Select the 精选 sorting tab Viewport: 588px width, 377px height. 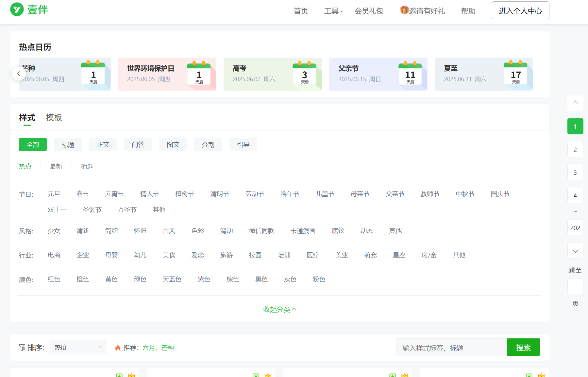tap(87, 166)
